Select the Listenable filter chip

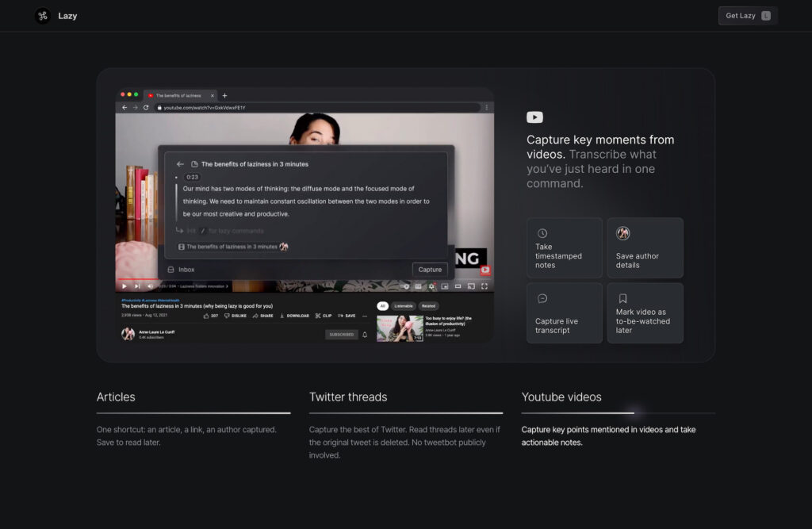point(404,306)
